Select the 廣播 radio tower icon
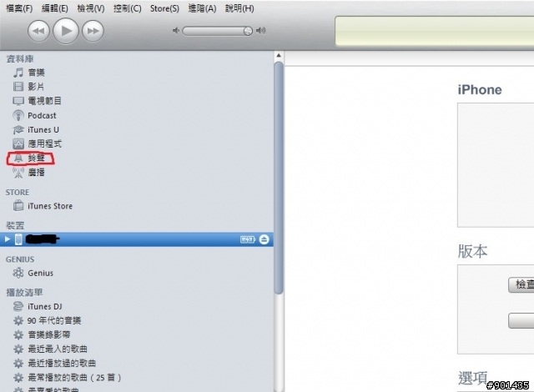The image size is (534, 392). point(18,173)
